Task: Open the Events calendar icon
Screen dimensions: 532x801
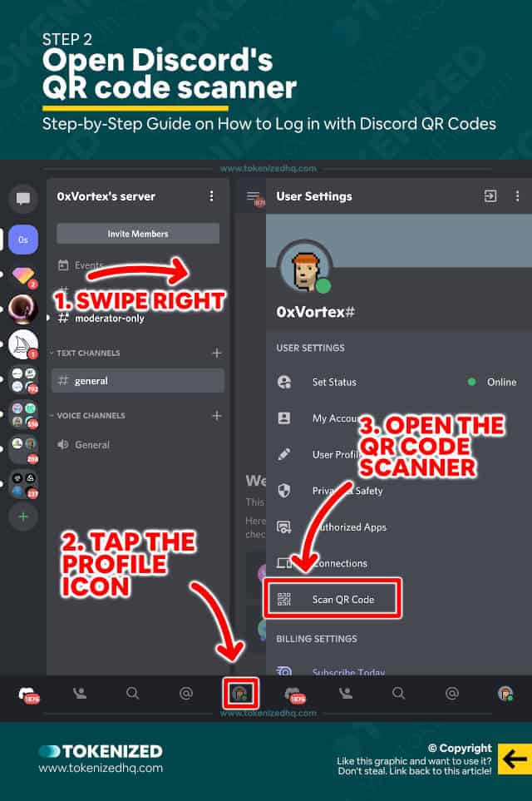Action: pos(63,265)
